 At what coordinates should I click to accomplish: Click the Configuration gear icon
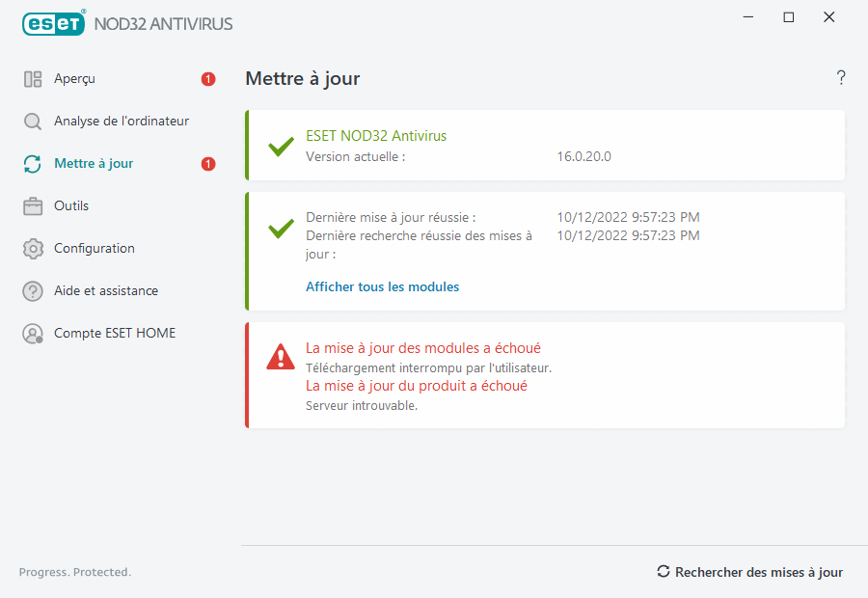[32, 248]
